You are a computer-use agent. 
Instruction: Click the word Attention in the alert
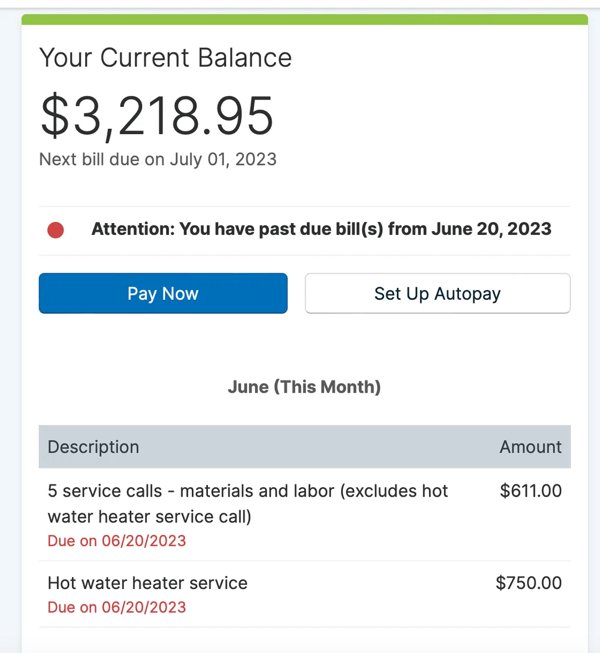pyautogui.click(x=133, y=229)
